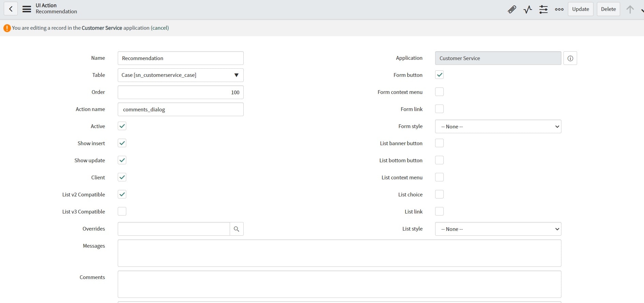Viewport: 644px width, 303px height.
Task: Click the Comments text area
Action: pos(339,284)
